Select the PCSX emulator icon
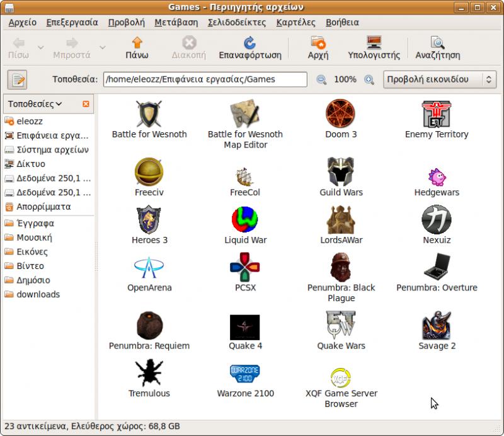This screenshot has width=504, height=436. click(x=245, y=267)
